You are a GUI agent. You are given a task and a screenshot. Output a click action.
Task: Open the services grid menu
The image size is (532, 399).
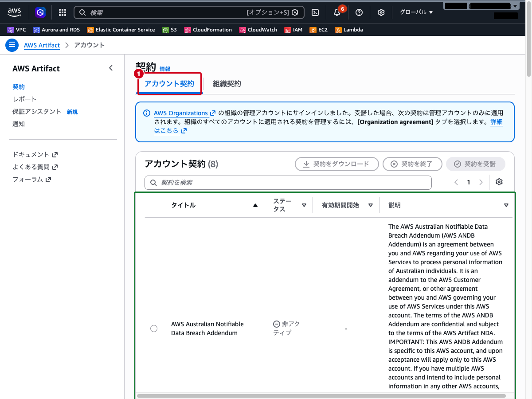63,12
